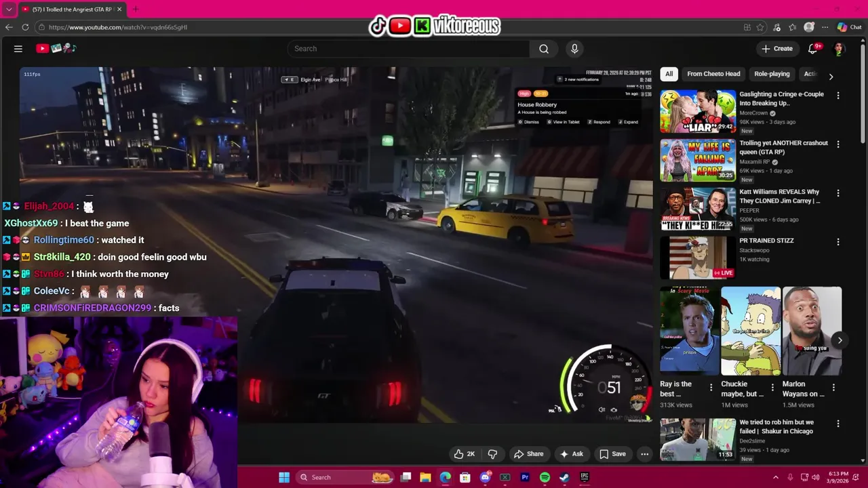The height and width of the screenshot is (488, 868).
Task: Open options for Ray is the best short
Action: [x=711, y=388]
